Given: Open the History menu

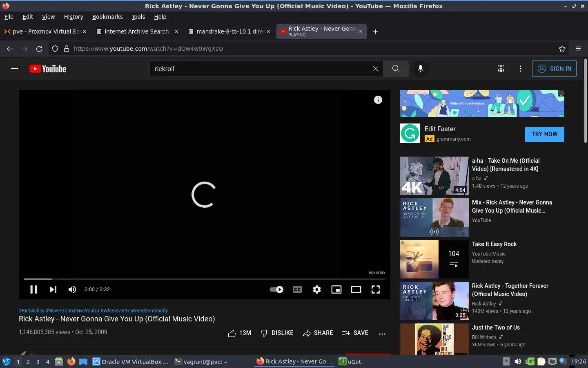Looking at the screenshot, I should 73,17.
